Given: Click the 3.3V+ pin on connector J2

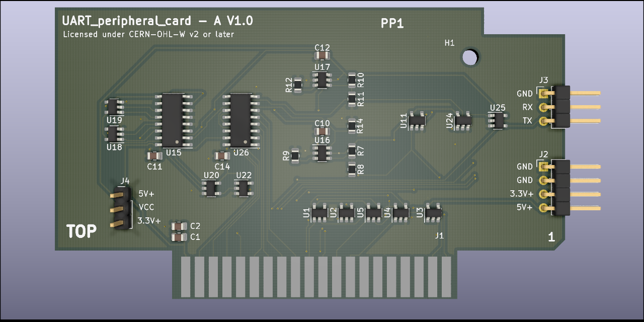Looking at the screenshot, I should 543,193.
